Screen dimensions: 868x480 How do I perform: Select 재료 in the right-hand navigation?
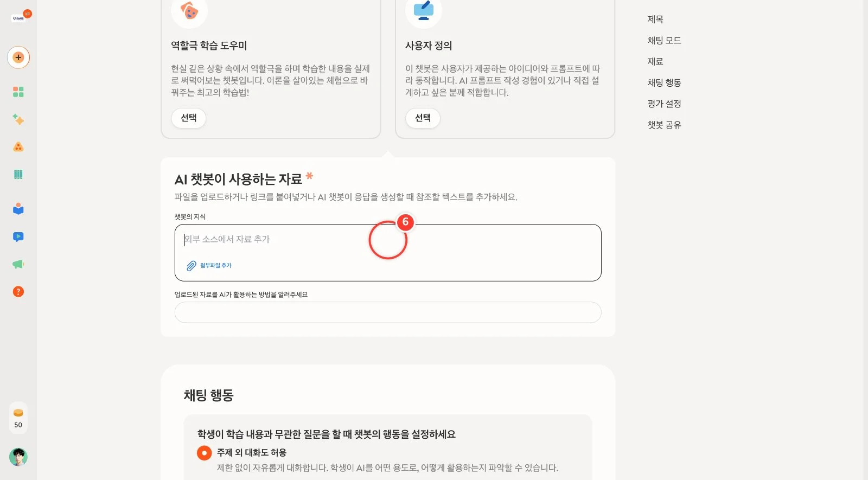click(655, 62)
